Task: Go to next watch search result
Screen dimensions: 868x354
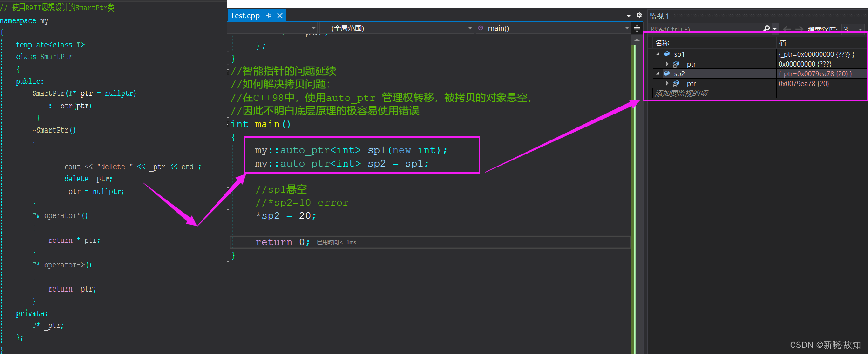Action: pos(799,29)
